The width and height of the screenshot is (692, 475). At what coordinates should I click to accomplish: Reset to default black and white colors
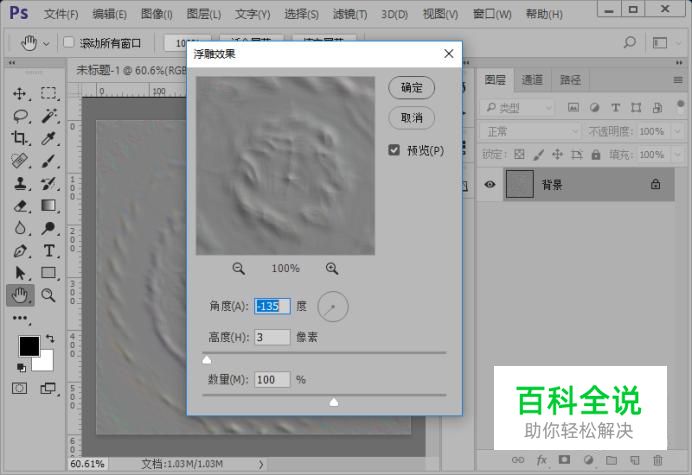[21, 367]
